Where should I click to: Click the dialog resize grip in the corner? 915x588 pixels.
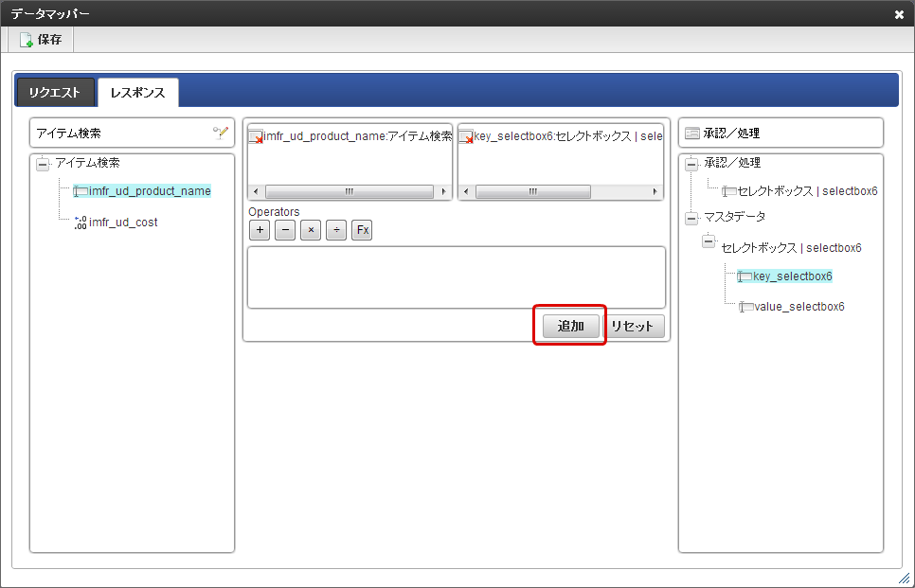tap(904, 578)
